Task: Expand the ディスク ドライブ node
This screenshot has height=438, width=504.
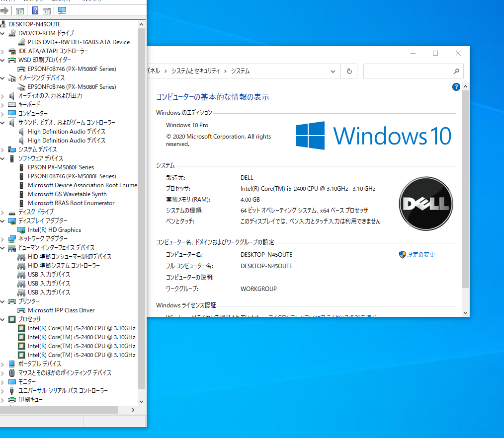Action: coord(2,212)
